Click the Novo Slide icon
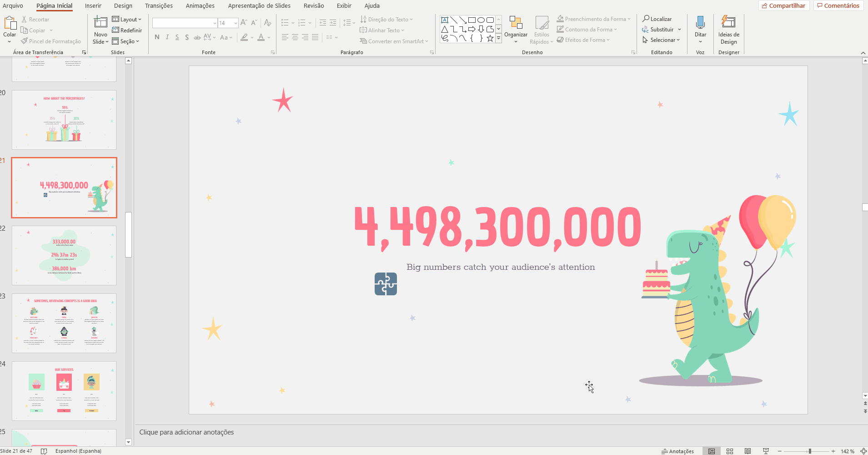 [x=100, y=23]
